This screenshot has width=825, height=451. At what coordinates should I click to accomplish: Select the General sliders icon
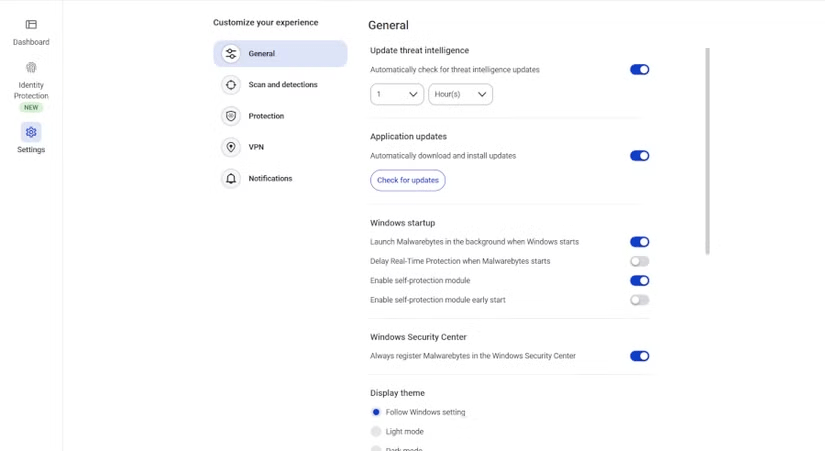pyautogui.click(x=231, y=54)
